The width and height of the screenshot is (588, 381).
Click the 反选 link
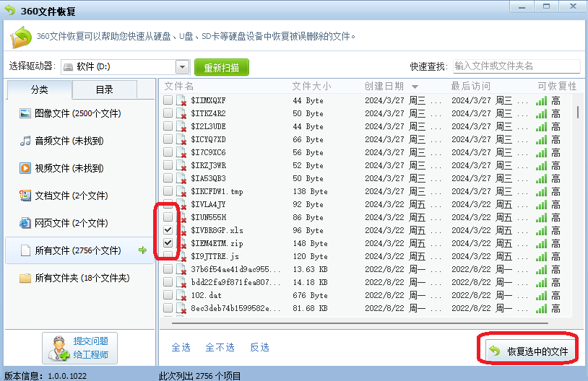click(260, 347)
